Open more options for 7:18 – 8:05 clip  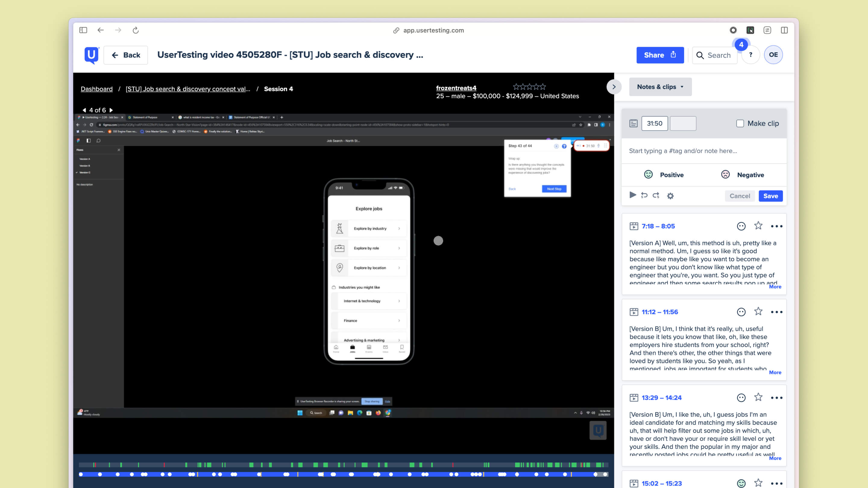coord(777,226)
